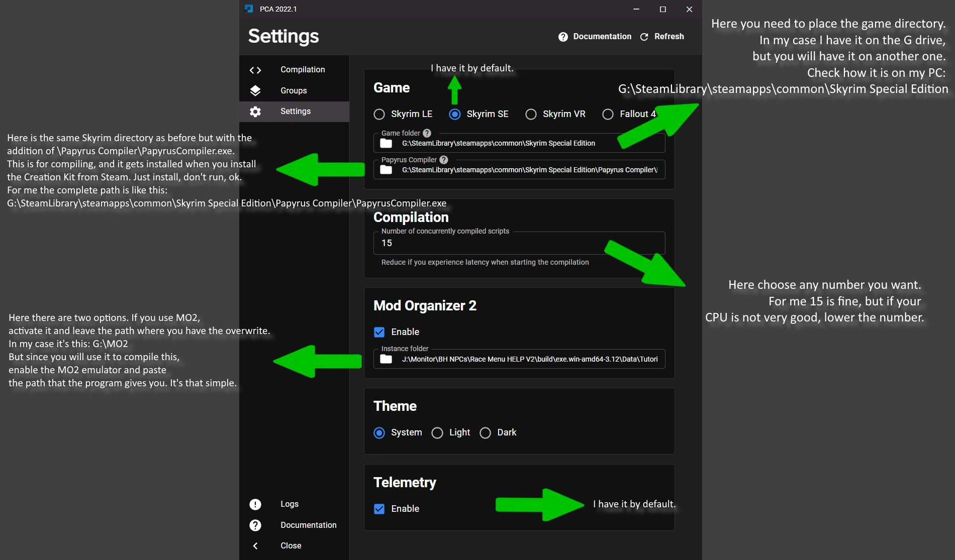Go to the Compilation page
955x560 pixels.
302,70
